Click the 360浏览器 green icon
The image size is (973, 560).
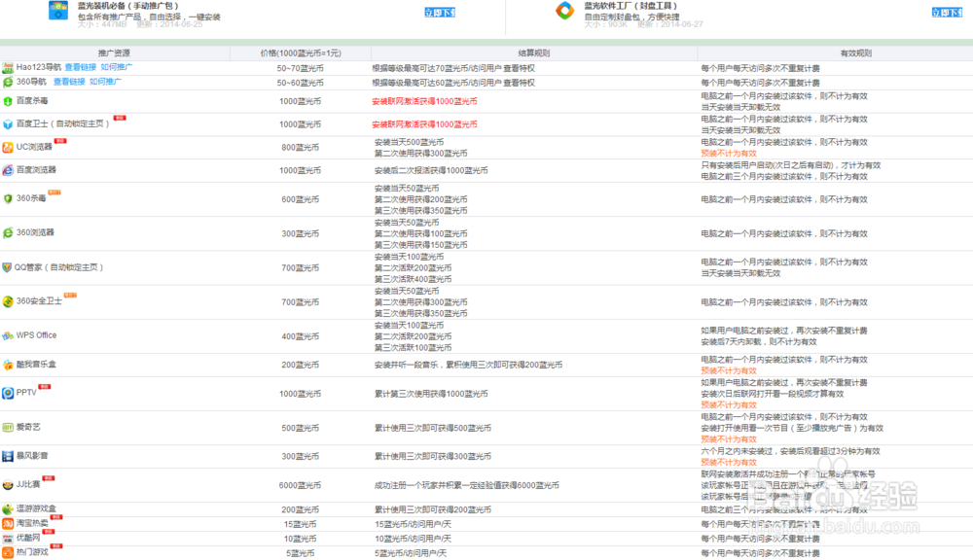pos(8,233)
